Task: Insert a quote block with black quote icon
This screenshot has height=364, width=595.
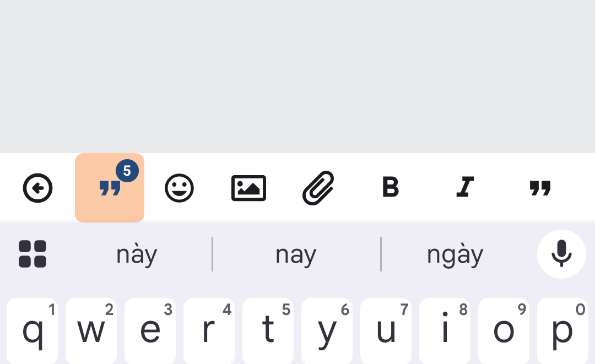Action: tap(540, 188)
